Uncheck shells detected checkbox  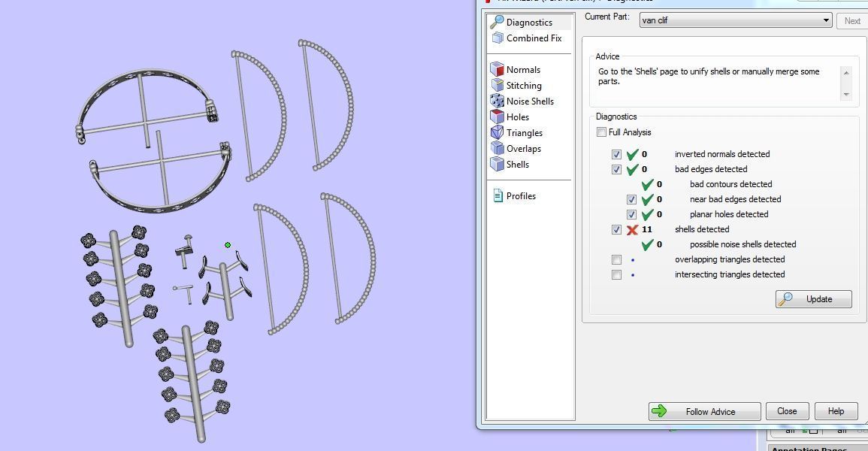coord(617,230)
